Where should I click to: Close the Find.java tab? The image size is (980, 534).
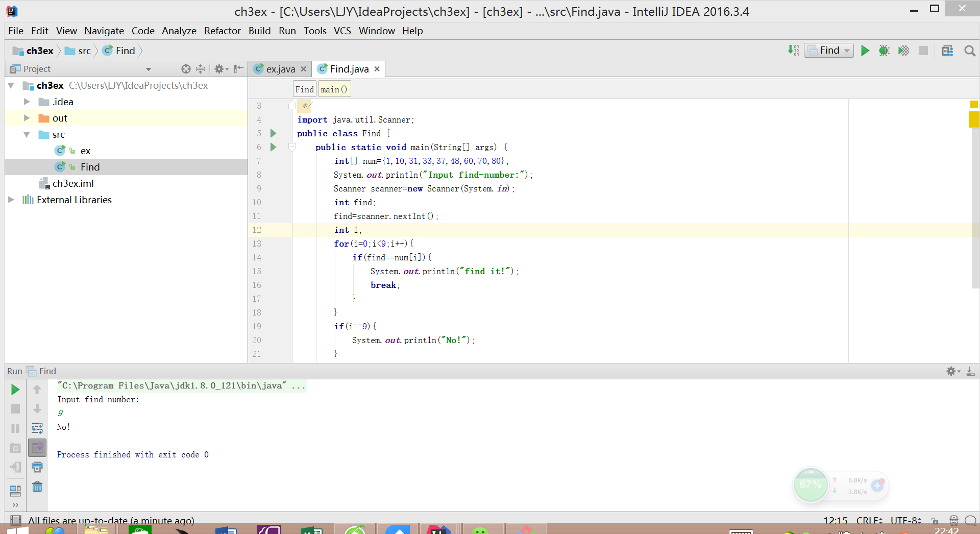tap(377, 69)
